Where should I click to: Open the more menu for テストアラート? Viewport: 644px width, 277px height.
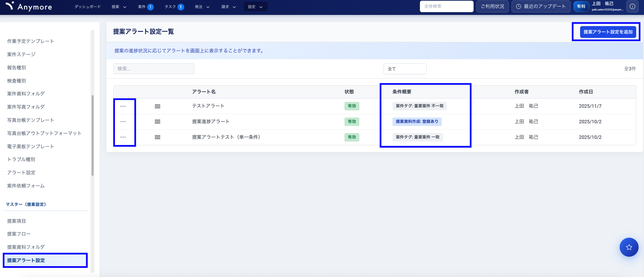tap(123, 106)
